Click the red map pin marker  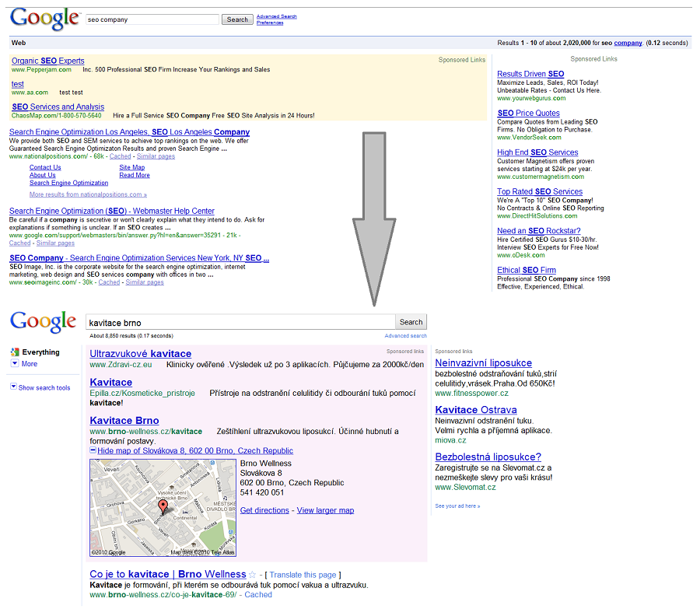[x=163, y=506]
